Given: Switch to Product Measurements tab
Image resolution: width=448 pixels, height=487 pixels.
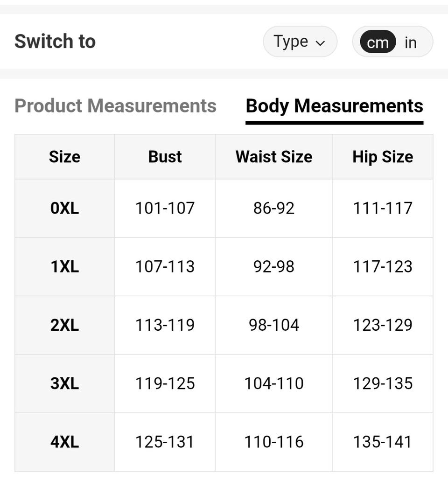Looking at the screenshot, I should (x=115, y=106).
